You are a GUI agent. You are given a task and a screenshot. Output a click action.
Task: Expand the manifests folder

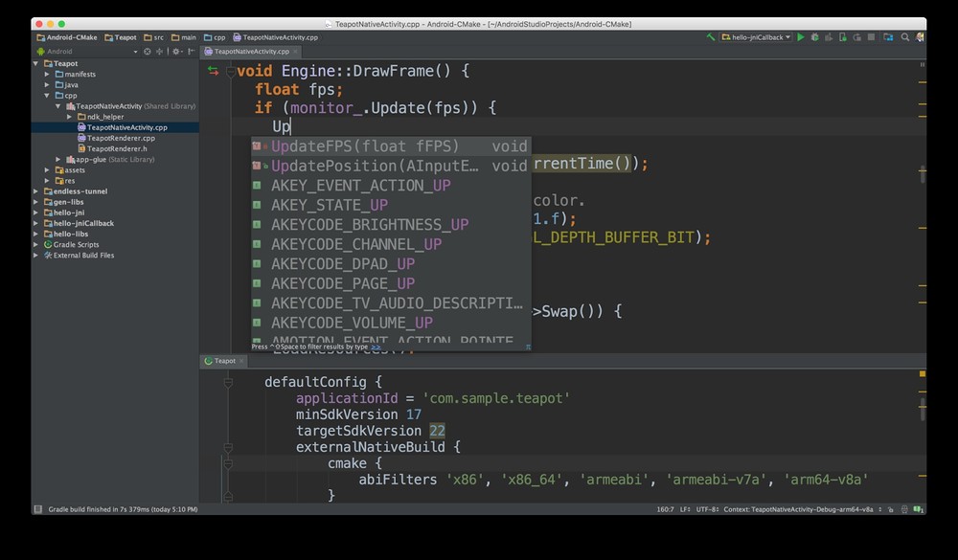click(x=48, y=74)
